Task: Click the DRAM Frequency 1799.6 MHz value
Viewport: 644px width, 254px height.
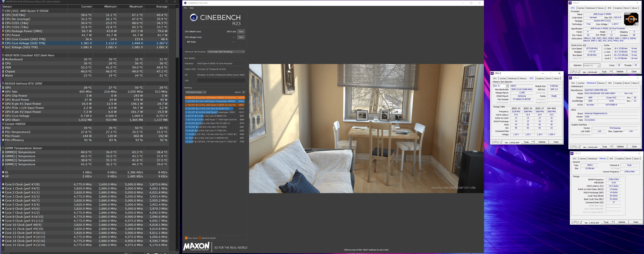Action: pos(614,180)
